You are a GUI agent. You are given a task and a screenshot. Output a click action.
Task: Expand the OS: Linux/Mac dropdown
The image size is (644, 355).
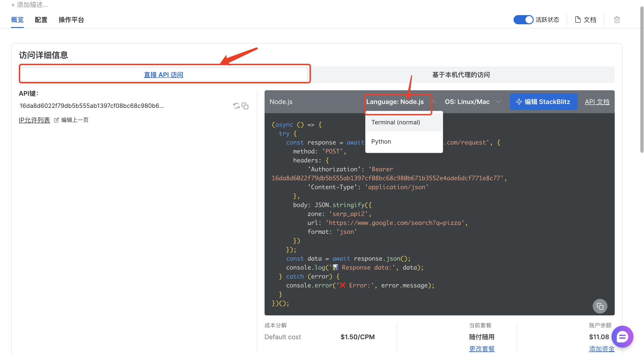coord(473,102)
